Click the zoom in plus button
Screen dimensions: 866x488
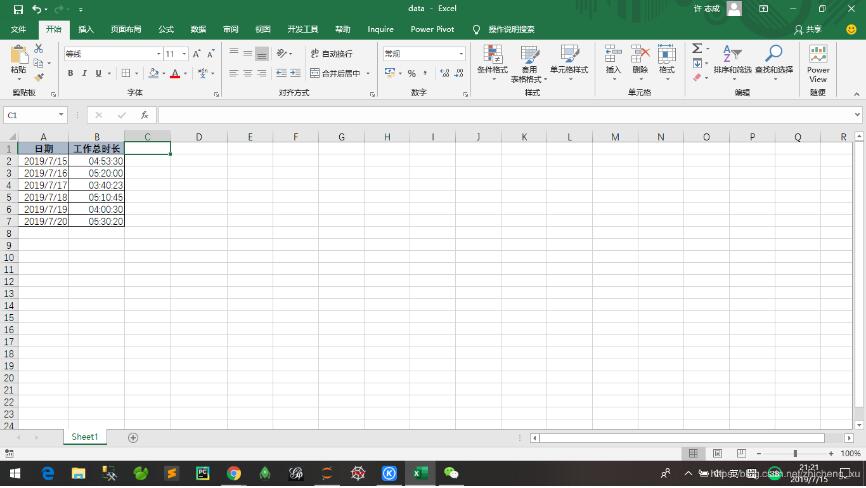[831, 453]
